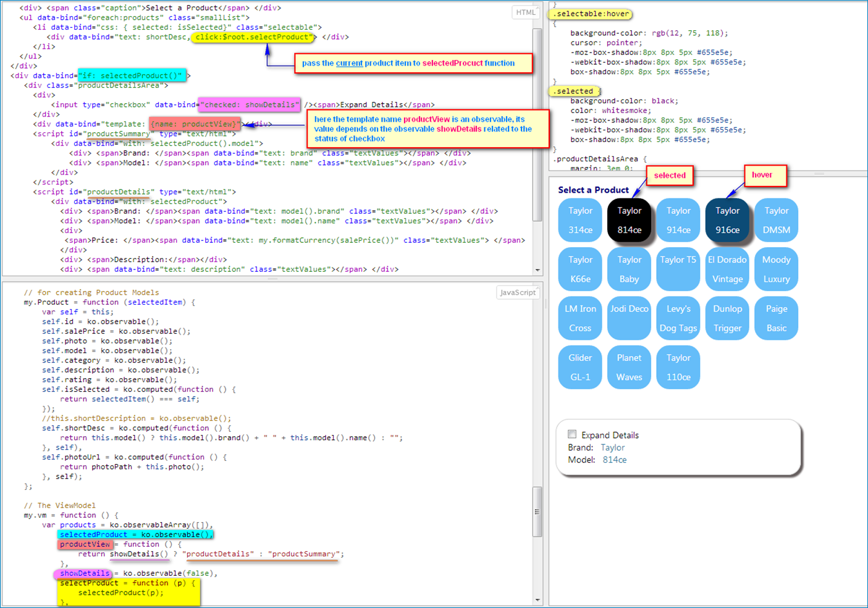
Task: Choose the Paige Basic product tile
Action: 776,318
